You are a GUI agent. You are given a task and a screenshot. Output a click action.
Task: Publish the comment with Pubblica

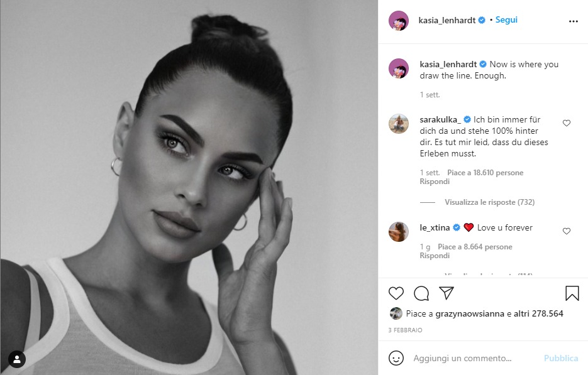pyautogui.click(x=561, y=358)
